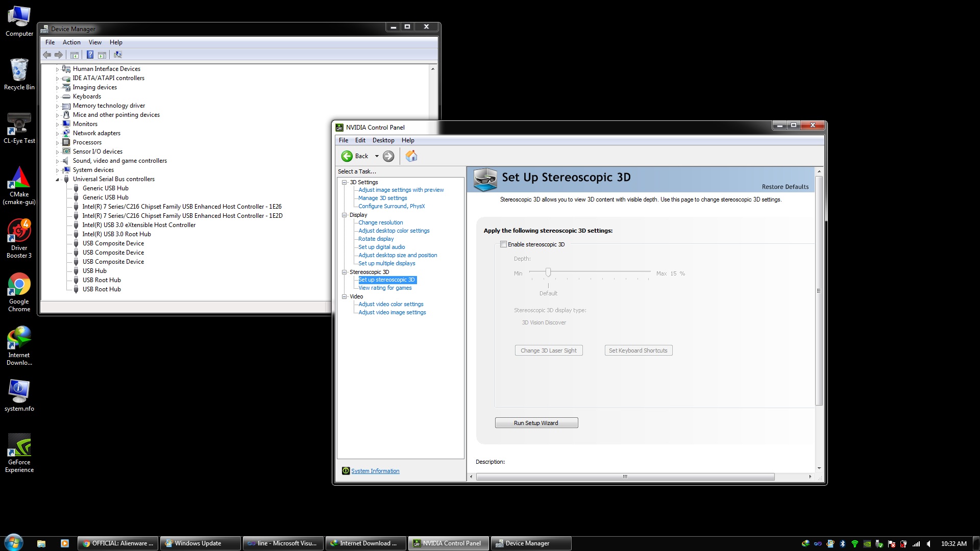Click NVIDIA panel horizontal scrollbar thumb
Viewport: 980px width, 551px height.
click(625, 477)
